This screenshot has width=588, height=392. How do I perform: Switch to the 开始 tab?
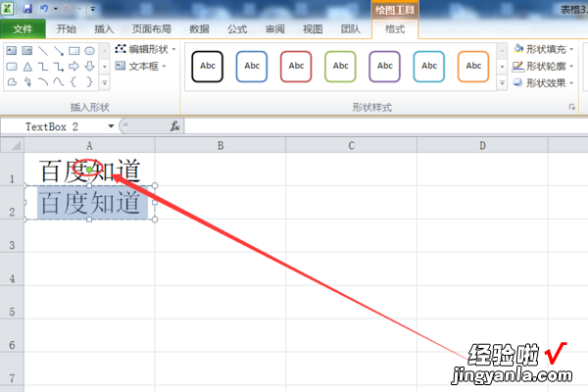67,28
